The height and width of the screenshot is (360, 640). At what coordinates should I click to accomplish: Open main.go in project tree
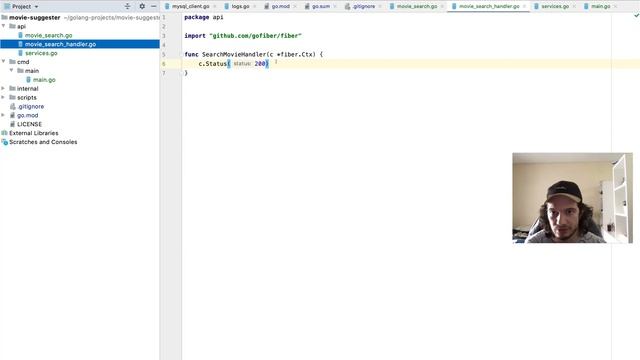tap(44, 80)
